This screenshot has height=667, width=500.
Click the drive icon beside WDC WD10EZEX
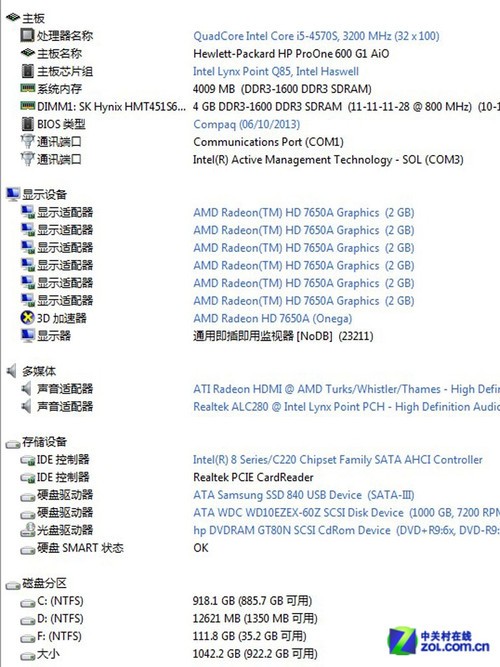28,514
